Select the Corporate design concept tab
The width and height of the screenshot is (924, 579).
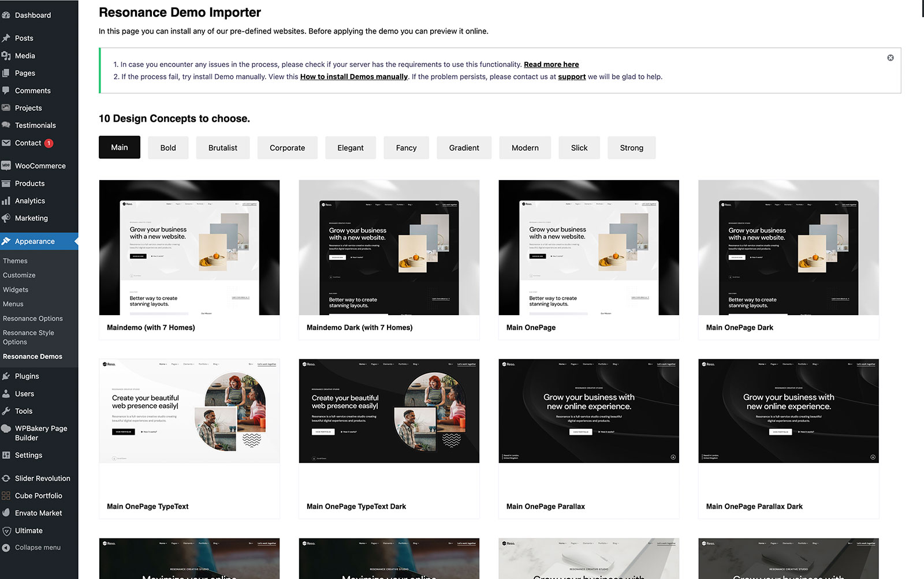287,148
